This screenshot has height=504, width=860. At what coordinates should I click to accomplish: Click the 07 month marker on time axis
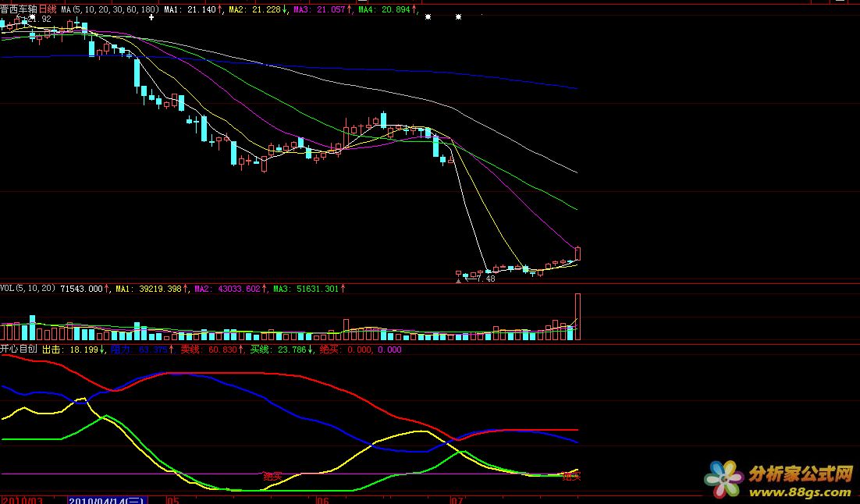coord(457,500)
